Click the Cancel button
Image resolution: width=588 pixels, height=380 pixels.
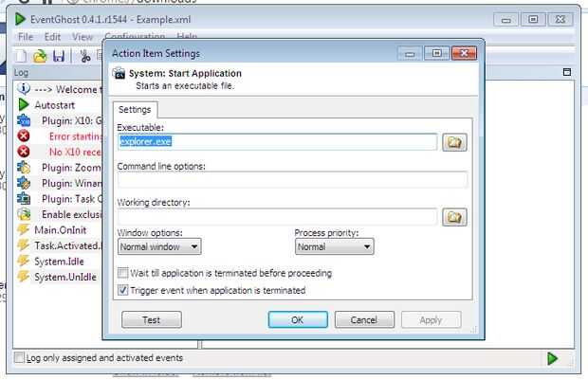click(x=364, y=320)
